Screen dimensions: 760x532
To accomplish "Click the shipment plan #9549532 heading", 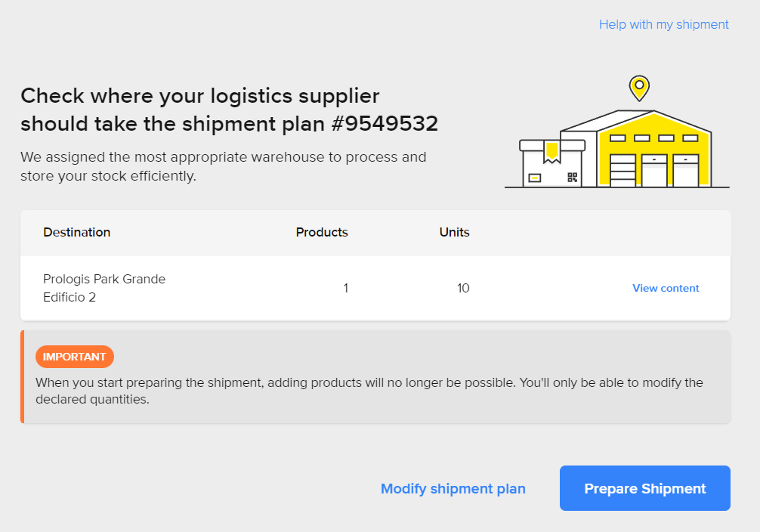I will click(x=229, y=110).
